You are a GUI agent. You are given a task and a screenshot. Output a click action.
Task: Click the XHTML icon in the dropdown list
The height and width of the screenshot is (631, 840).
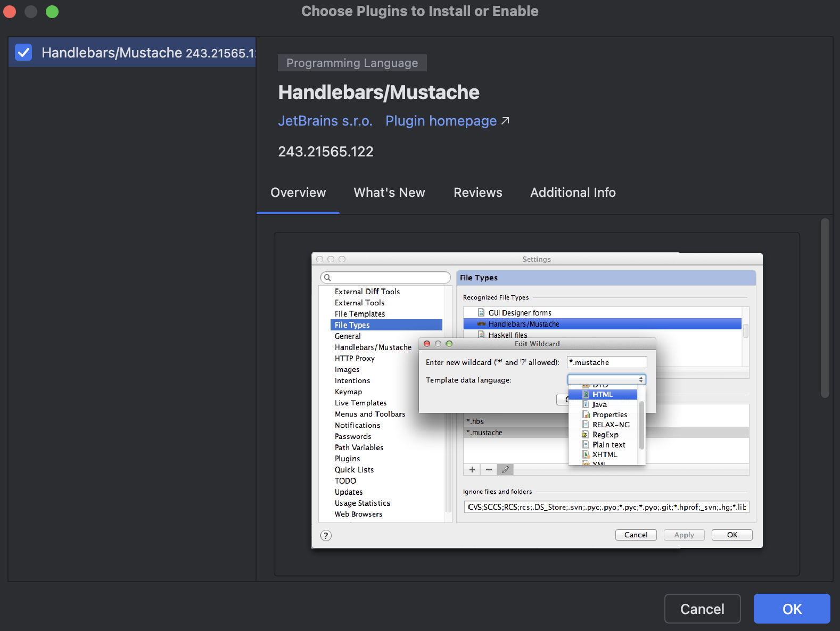point(586,454)
